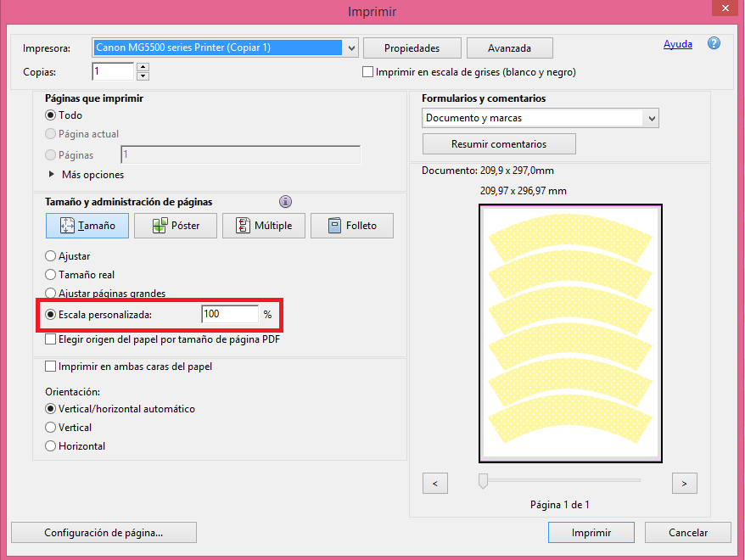This screenshot has width=745, height=560.
Task: Open Configuración de página button
Action: click(104, 533)
